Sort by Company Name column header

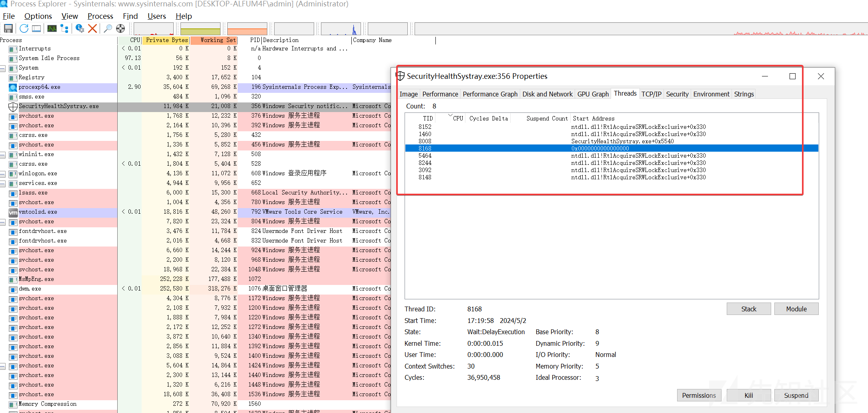pyautogui.click(x=393, y=40)
